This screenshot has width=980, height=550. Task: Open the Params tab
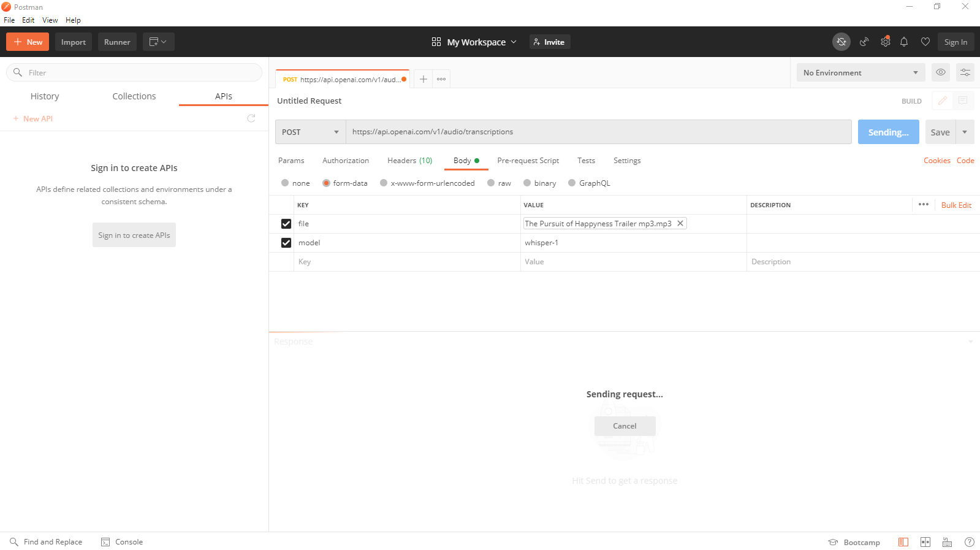click(x=291, y=161)
